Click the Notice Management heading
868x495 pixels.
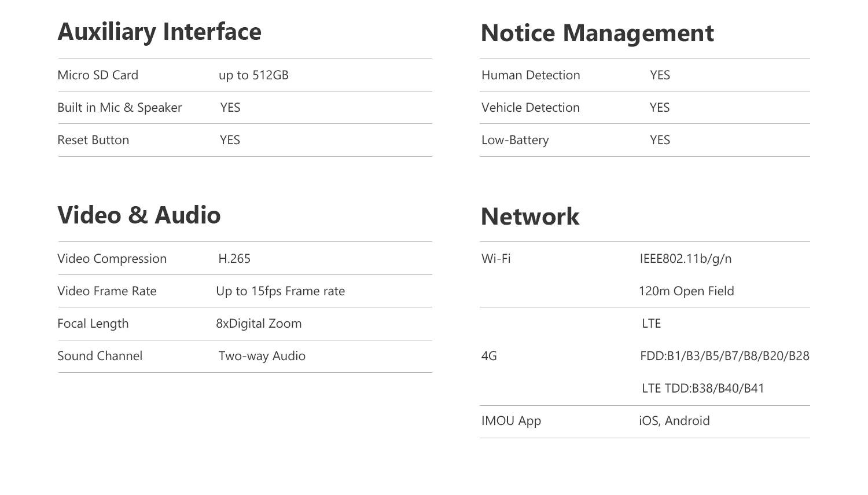pos(597,33)
